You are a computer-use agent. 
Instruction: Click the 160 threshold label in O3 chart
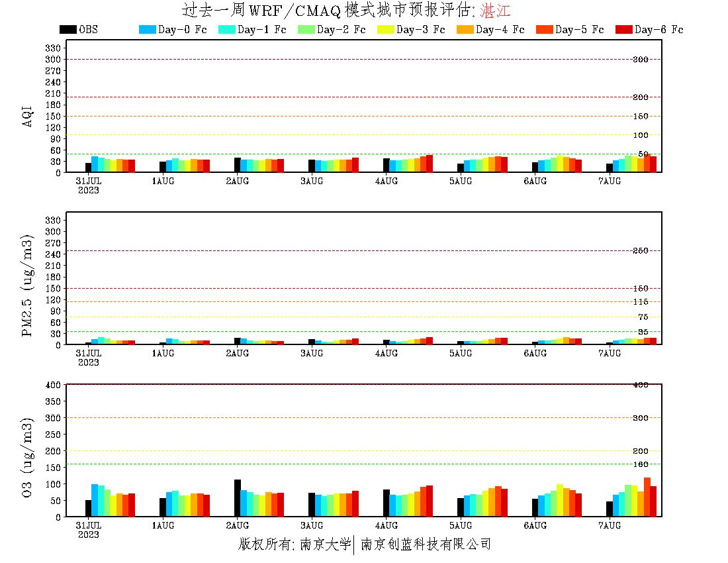coord(641,464)
